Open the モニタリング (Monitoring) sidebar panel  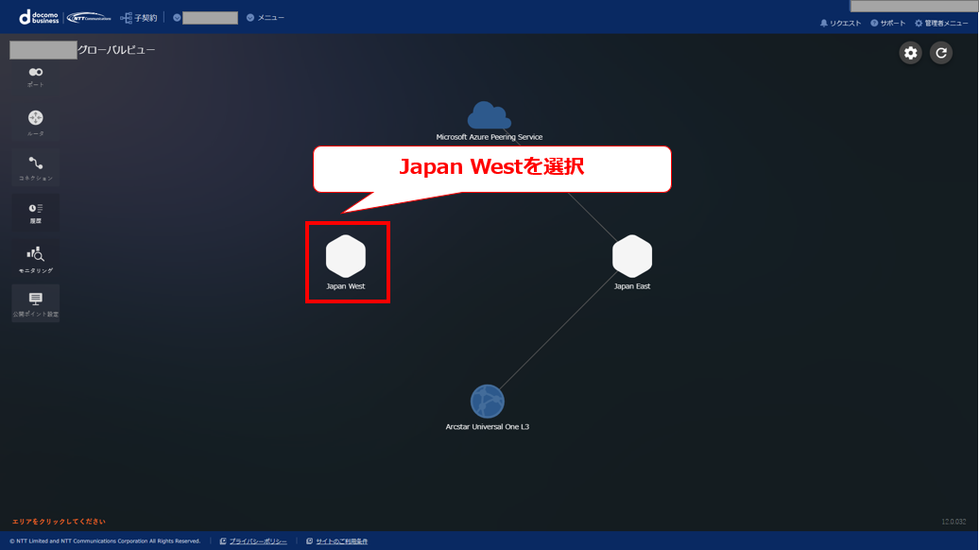coord(36,259)
